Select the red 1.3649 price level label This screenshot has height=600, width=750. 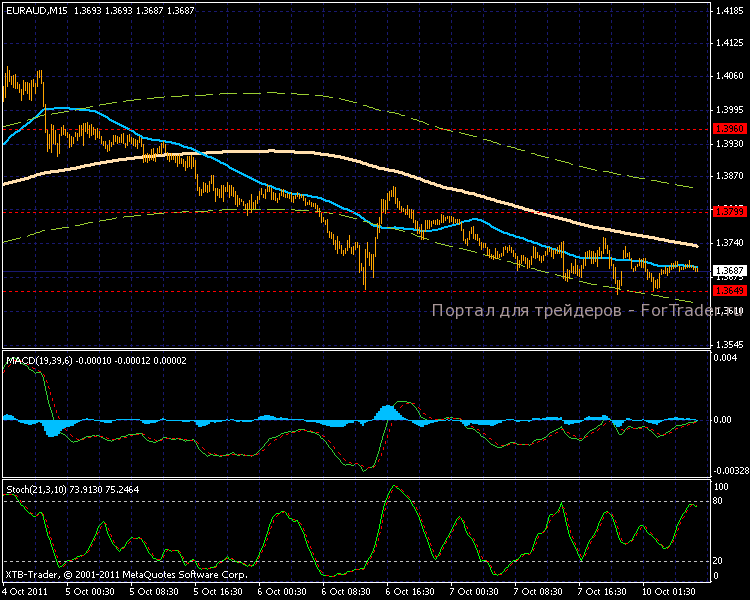coord(729,291)
